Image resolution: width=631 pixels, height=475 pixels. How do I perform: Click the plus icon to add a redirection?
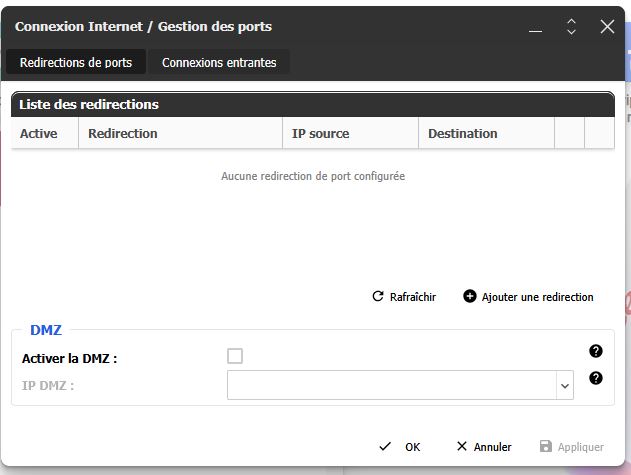[470, 297]
